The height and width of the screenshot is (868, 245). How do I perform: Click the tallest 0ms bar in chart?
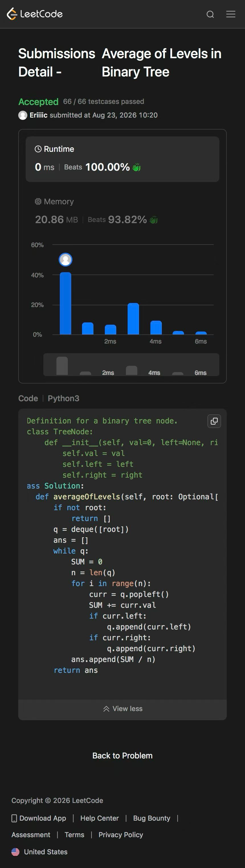click(x=66, y=303)
